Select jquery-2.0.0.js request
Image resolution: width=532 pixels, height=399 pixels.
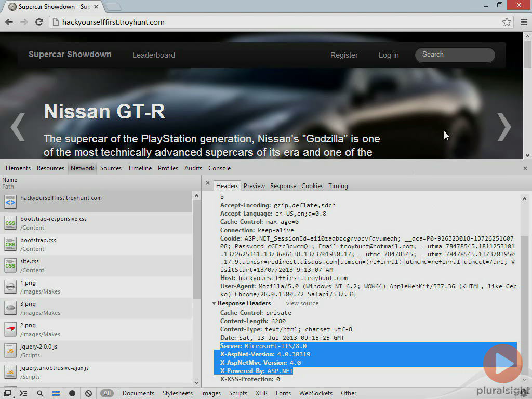96,351
